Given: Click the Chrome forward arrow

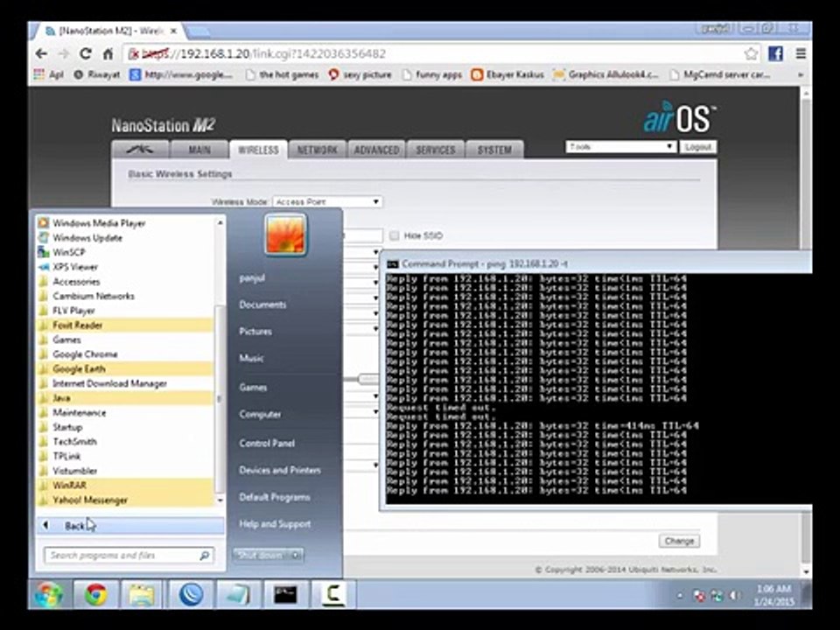Looking at the screenshot, I should tap(63, 53).
